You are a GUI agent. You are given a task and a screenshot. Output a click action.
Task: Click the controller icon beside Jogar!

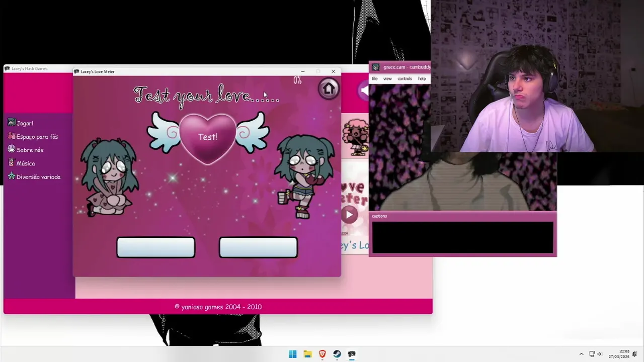click(12, 123)
